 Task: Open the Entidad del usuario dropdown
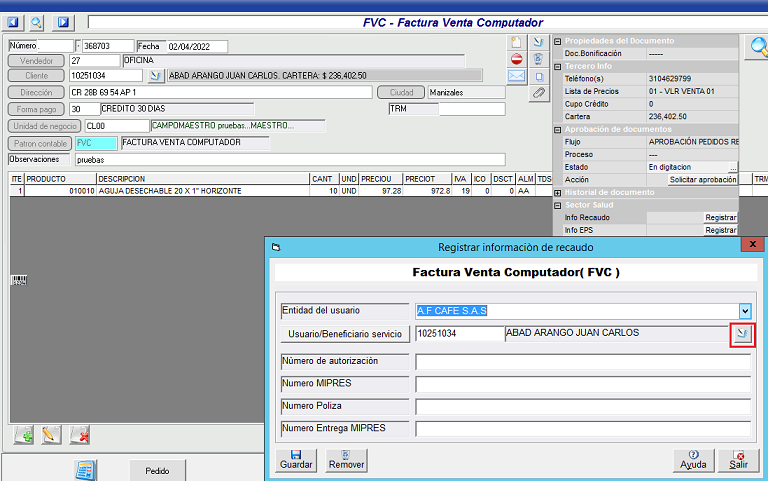pyautogui.click(x=744, y=311)
